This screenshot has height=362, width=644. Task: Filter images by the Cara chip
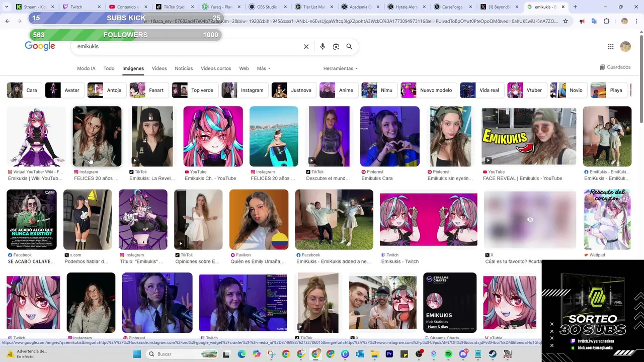[23, 90]
